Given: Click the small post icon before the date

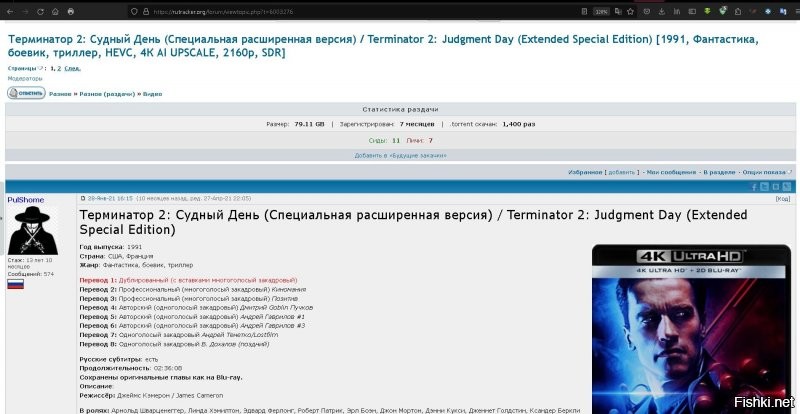Looking at the screenshot, I should [x=83, y=199].
